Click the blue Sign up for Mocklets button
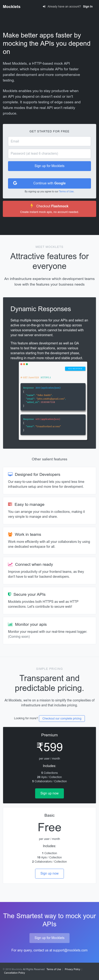This screenshot has height=980, width=99. (x=49, y=166)
